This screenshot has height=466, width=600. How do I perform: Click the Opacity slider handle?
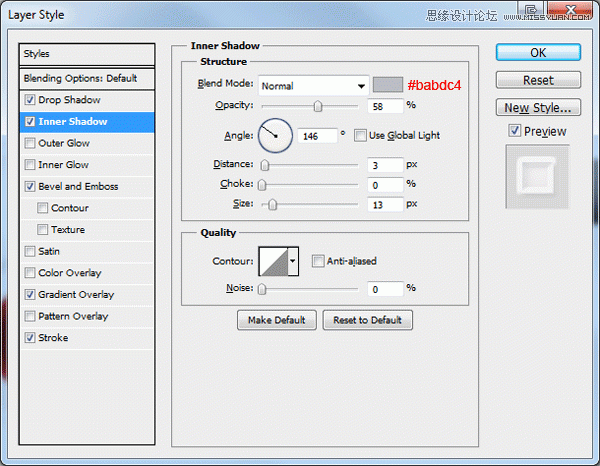pos(318,106)
